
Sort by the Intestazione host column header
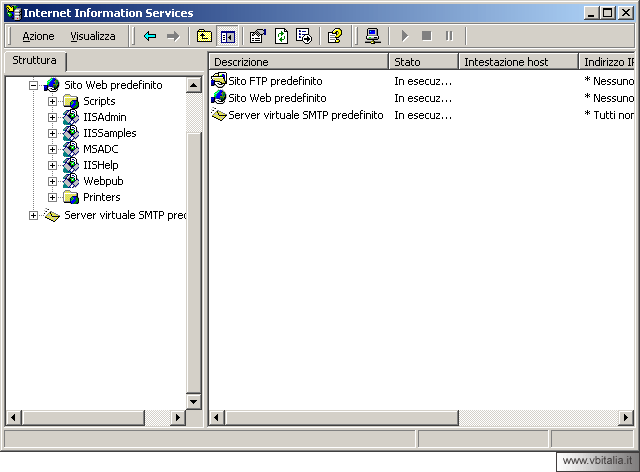pyautogui.click(x=518, y=62)
